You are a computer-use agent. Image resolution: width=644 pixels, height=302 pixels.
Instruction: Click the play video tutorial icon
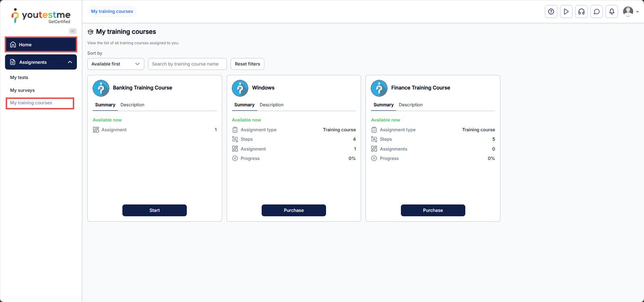click(566, 12)
